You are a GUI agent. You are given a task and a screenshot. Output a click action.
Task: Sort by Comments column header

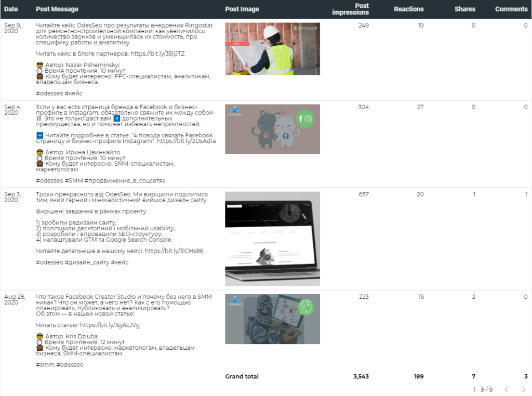pos(511,9)
